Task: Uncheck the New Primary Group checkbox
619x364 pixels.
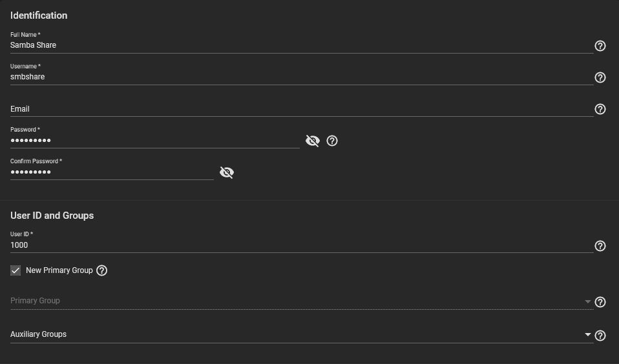Action: (x=16, y=270)
